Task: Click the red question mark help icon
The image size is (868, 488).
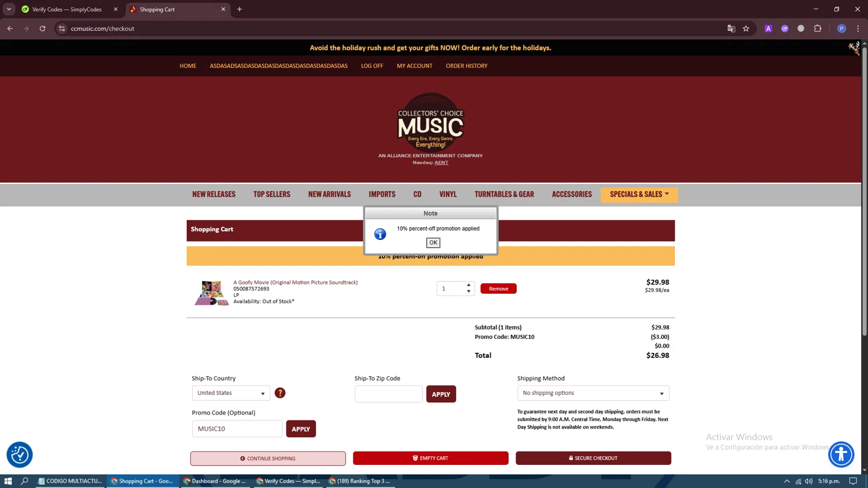Action: (x=280, y=393)
